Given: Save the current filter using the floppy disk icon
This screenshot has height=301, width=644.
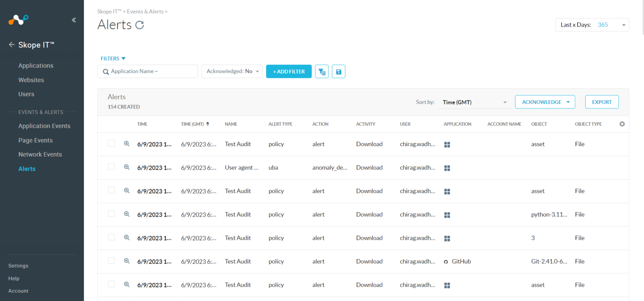Looking at the screenshot, I should point(338,71).
